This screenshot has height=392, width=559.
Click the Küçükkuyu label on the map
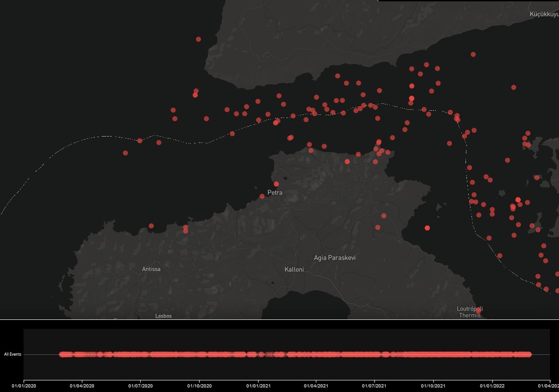click(x=544, y=14)
